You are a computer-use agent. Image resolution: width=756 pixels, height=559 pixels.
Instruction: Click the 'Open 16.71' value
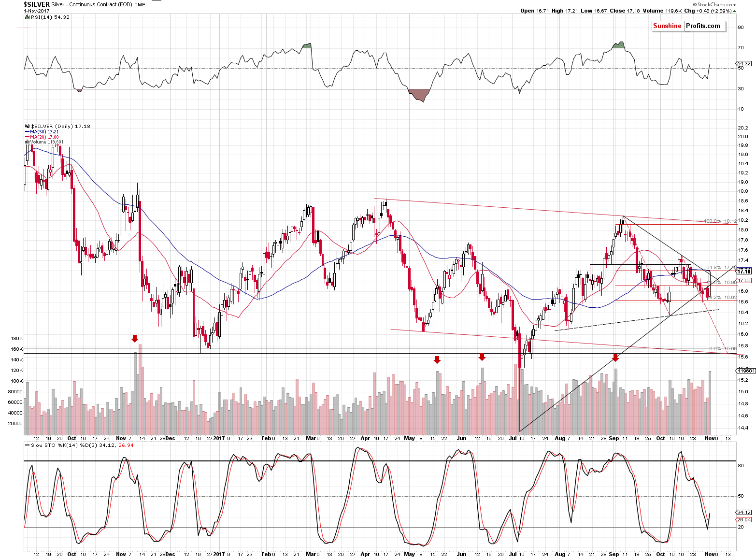(534, 11)
